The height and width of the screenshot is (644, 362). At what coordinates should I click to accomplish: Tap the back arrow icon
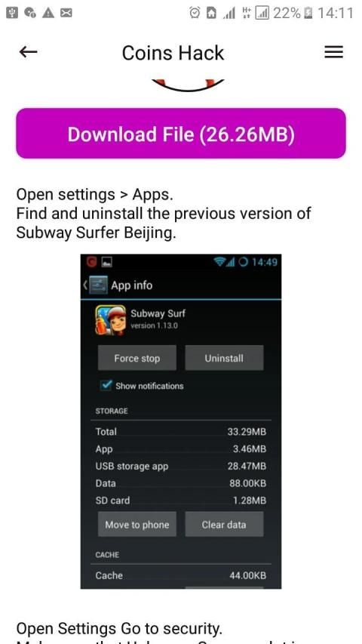coord(29,52)
